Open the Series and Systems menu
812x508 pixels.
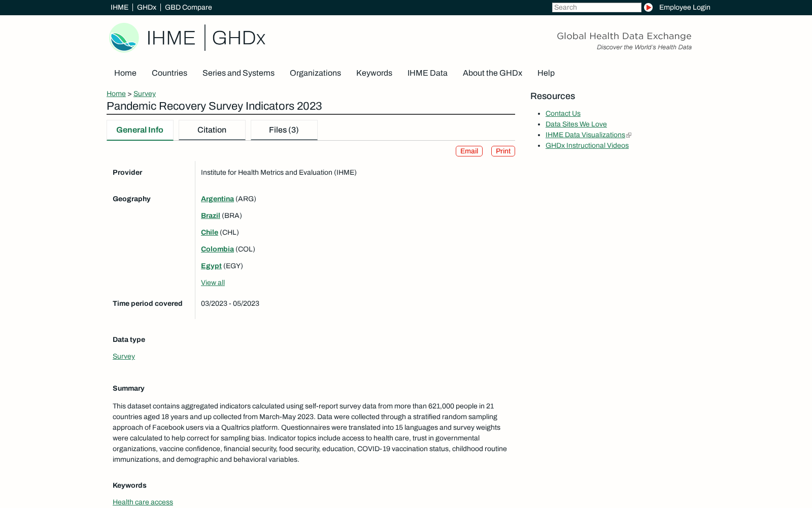coord(239,73)
